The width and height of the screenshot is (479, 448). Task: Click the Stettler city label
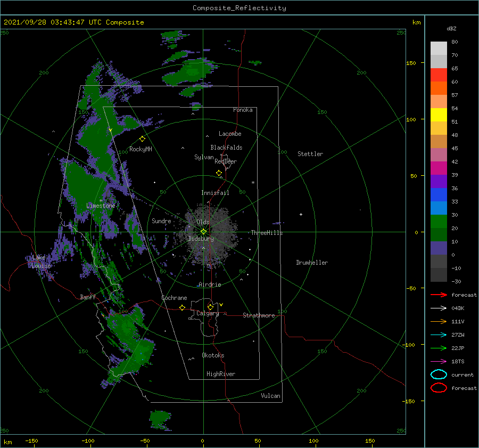(310, 154)
